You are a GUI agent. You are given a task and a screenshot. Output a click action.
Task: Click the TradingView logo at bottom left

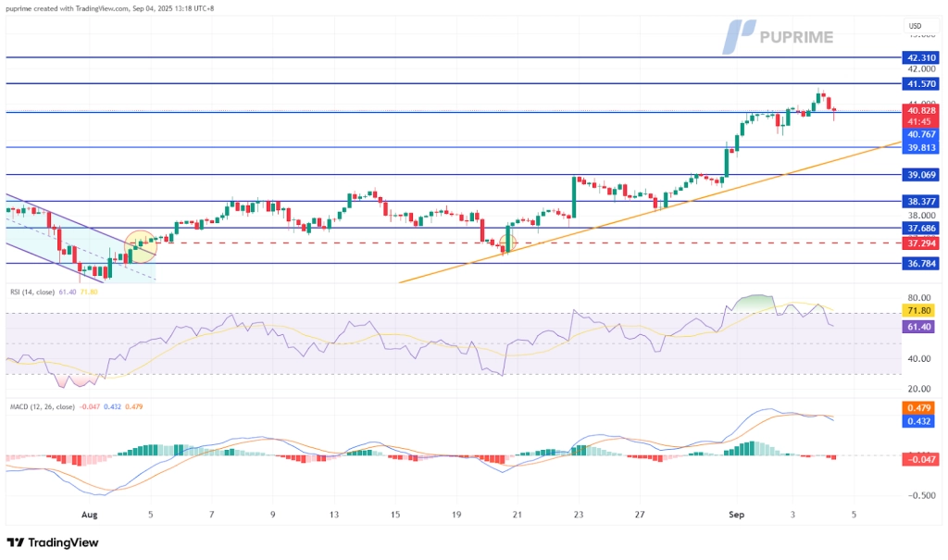52,542
